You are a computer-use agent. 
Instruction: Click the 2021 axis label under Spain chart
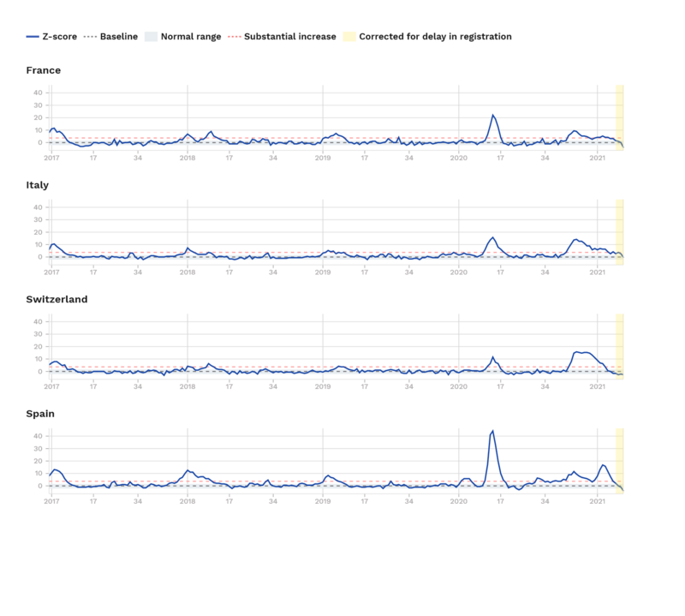597,501
